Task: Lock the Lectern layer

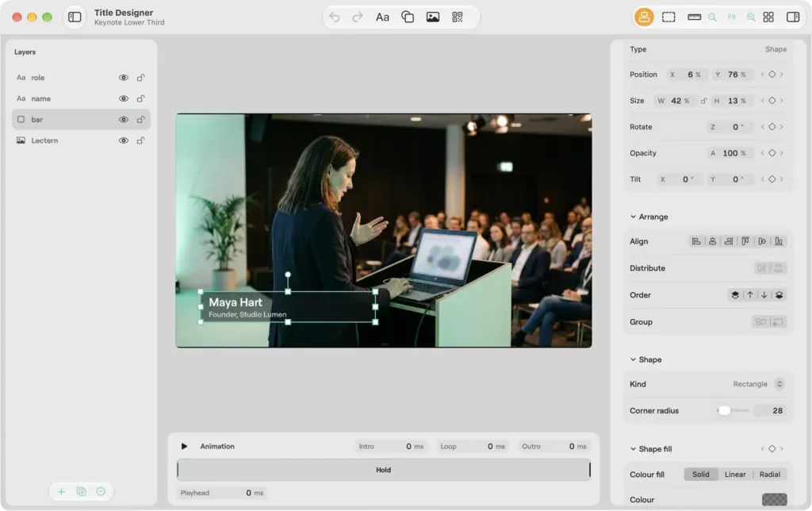Action: 140,140
